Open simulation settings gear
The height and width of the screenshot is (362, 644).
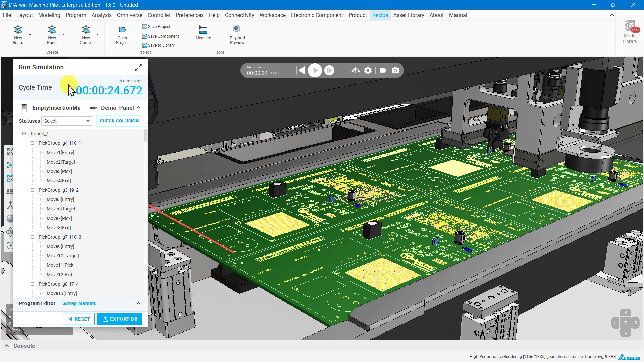click(368, 70)
